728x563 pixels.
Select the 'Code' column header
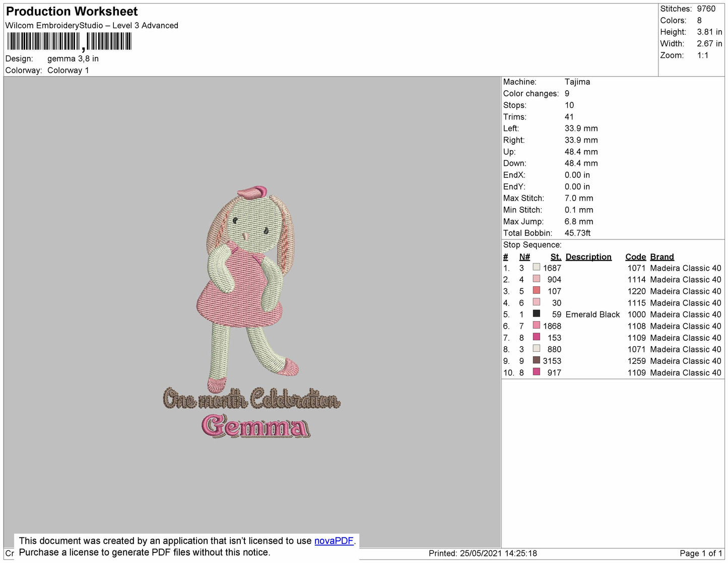[635, 257]
